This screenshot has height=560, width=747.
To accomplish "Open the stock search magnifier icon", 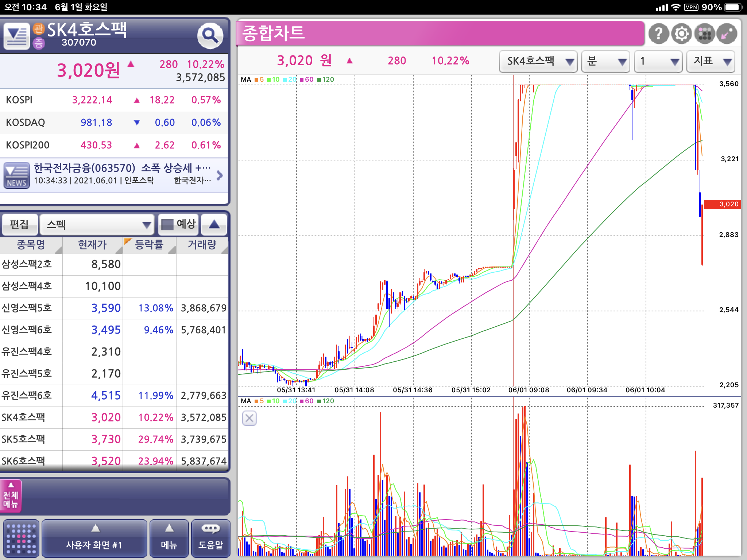I will 210,35.
